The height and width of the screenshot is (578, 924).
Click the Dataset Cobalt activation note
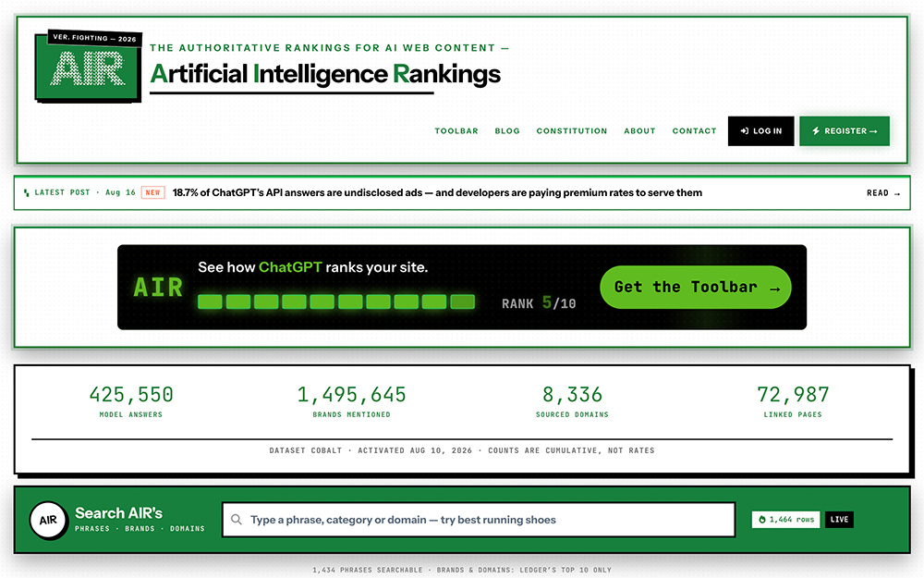[x=462, y=450]
